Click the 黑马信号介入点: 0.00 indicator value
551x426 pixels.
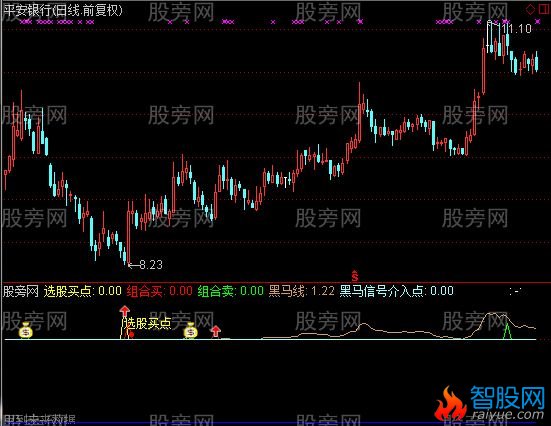tap(396, 291)
